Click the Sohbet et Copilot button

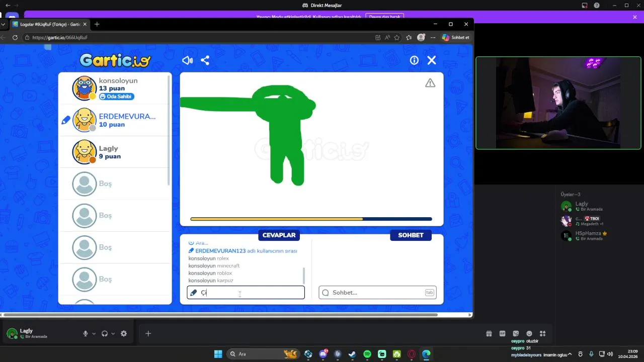(x=456, y=37)
